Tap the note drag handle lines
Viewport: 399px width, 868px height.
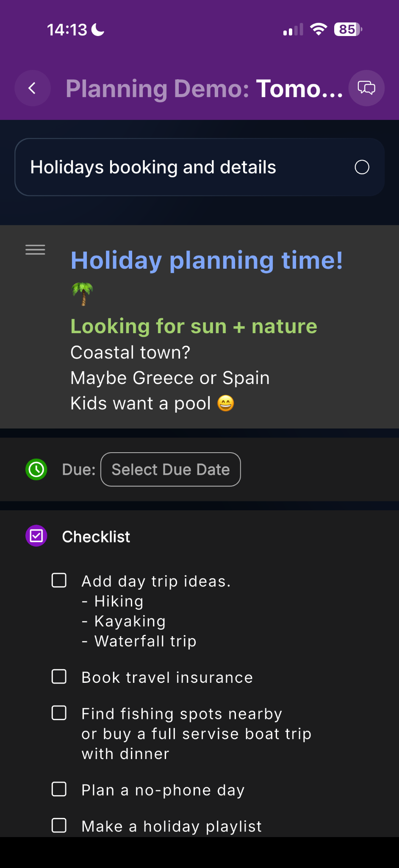click(x=35, y=250)
